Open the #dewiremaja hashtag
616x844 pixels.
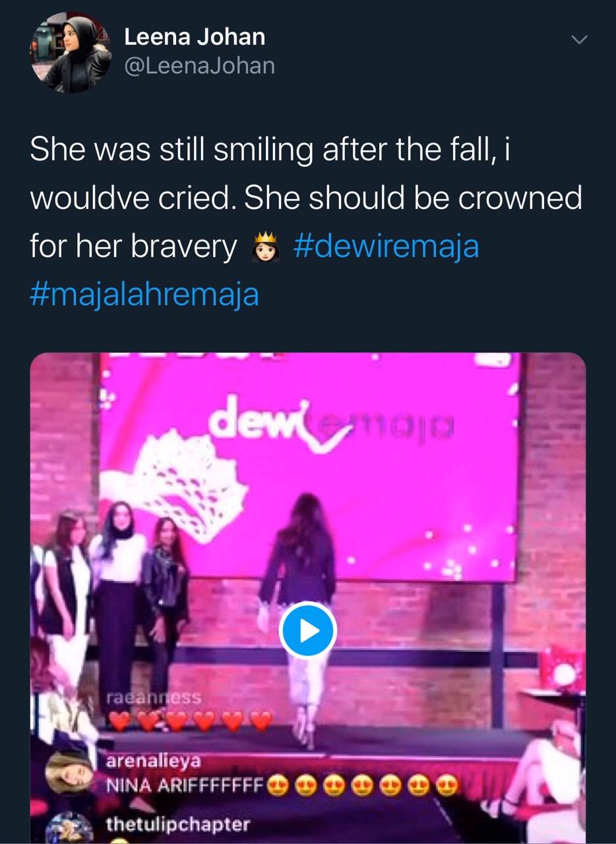pos(385,247)
